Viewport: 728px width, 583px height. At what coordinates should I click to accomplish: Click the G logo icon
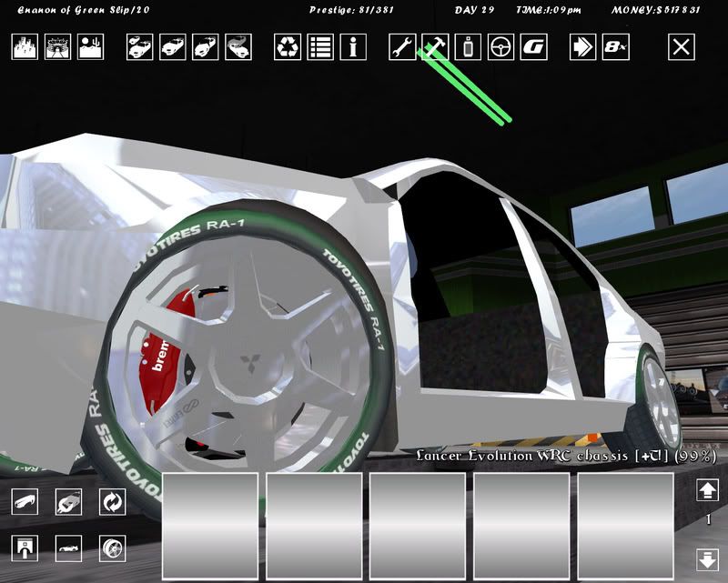click(x=534, y=47)
